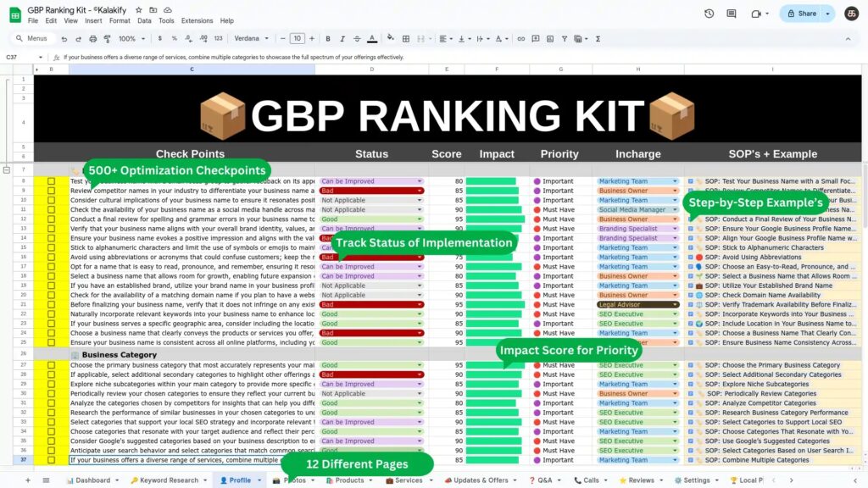Toggle bold formatting
This screenshot has width=868, height=488.
327,39
